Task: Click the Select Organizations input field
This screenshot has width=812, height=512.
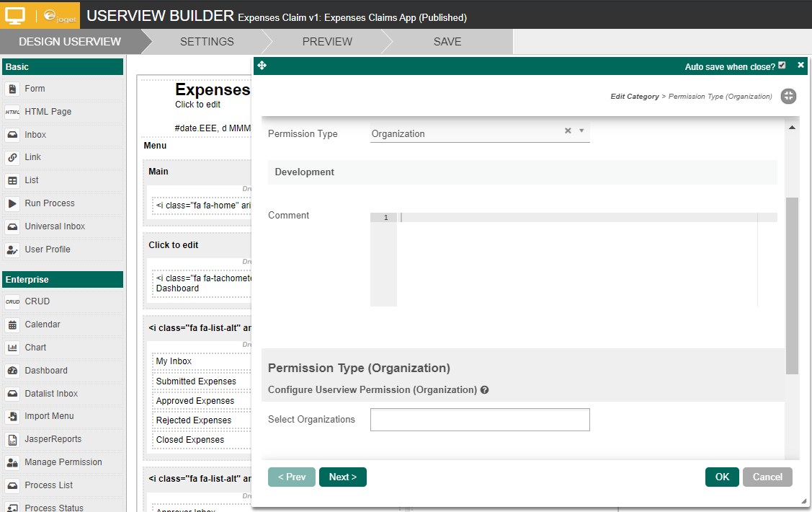Action: tap(480, 420)
